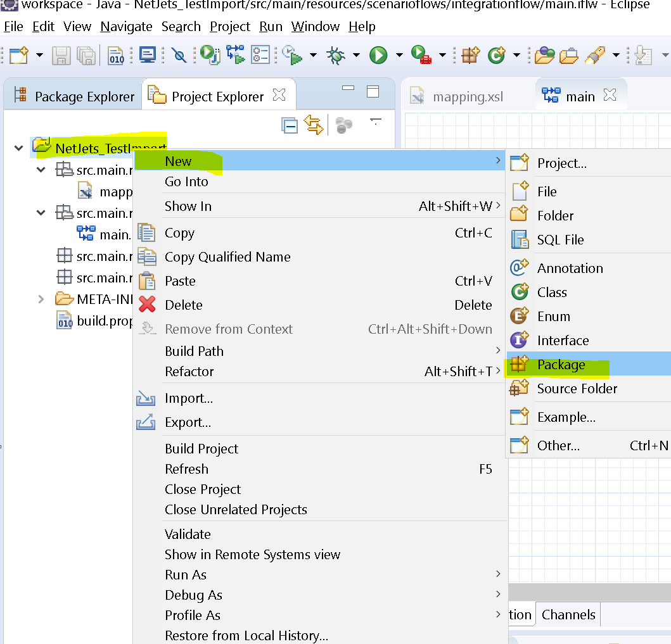Open the Help menu
This screenshot has width=671, height=644.
coord(362,27)
